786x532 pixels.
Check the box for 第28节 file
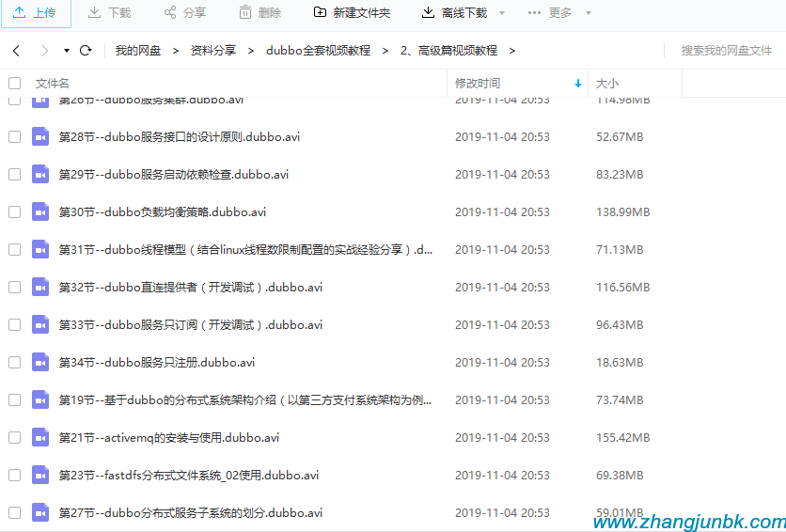tap(14, 136)
